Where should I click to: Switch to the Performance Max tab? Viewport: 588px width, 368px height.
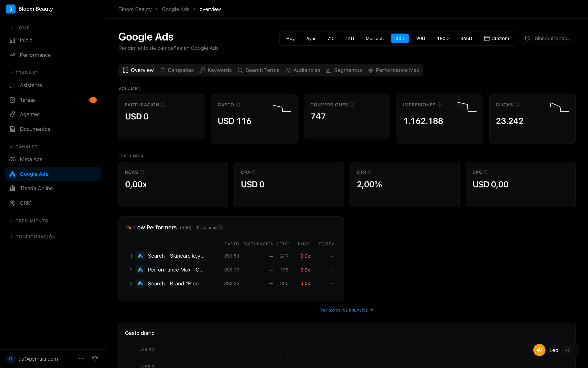[394, 70]
